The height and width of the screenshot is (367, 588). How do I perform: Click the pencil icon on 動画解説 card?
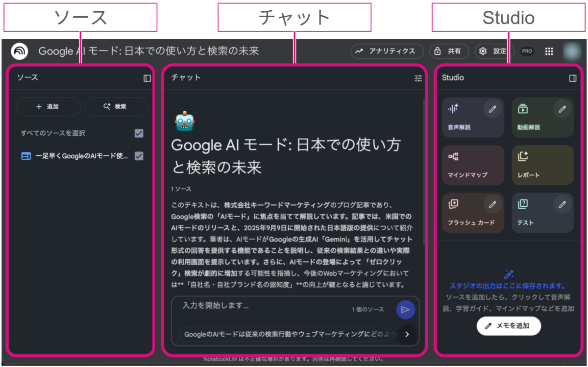[562, 109]
